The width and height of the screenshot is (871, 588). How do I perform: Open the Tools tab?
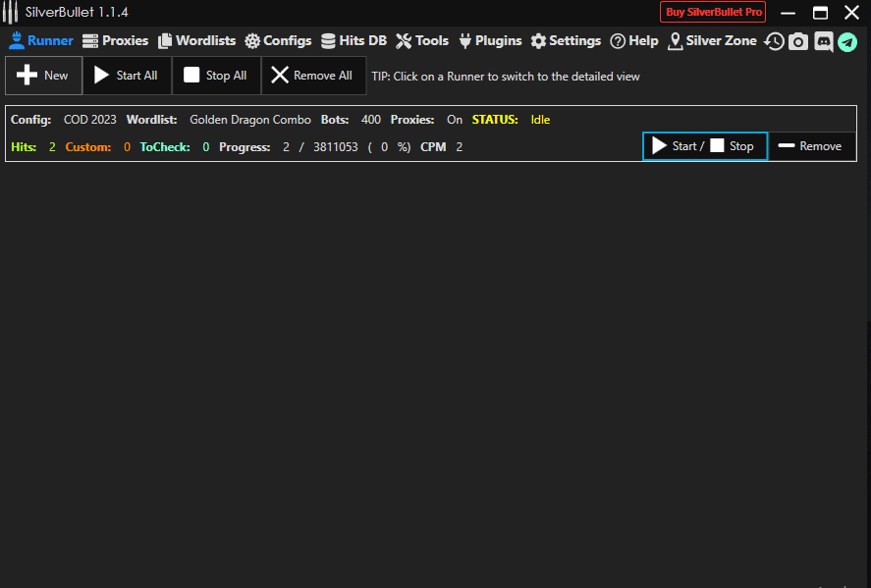coord(422,40)
